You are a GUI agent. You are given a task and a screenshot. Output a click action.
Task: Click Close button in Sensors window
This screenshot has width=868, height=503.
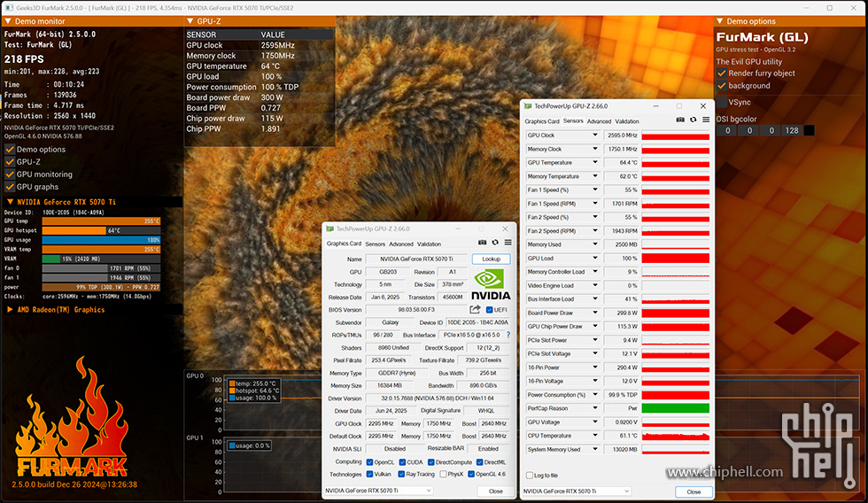694,491
